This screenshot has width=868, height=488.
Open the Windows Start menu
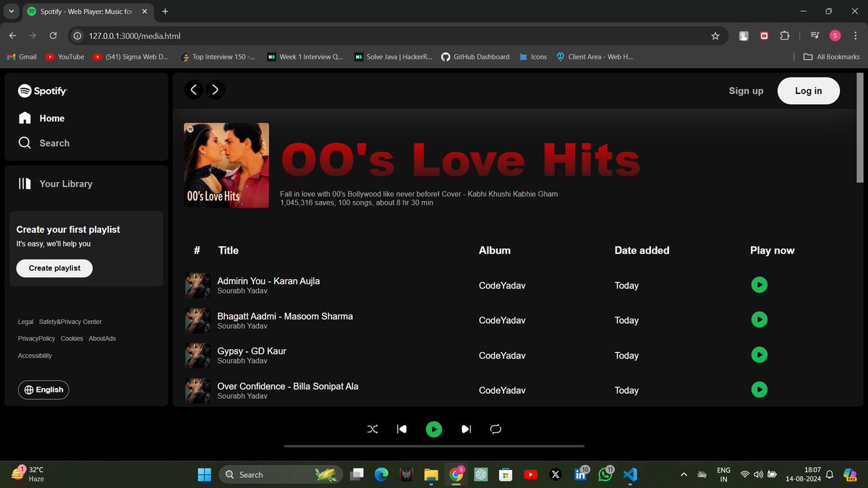205,474
